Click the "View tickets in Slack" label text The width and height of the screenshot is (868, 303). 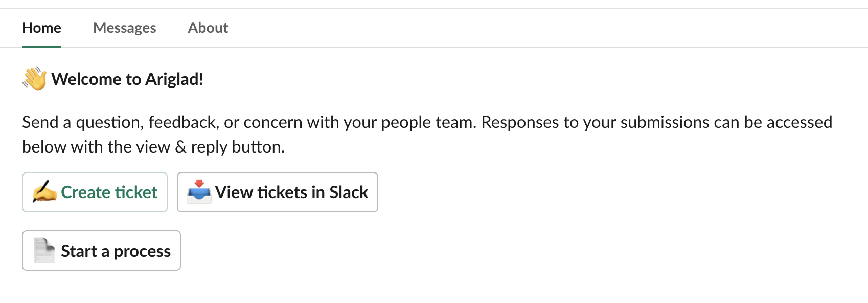pyautogui.click(x=291, y=192)
